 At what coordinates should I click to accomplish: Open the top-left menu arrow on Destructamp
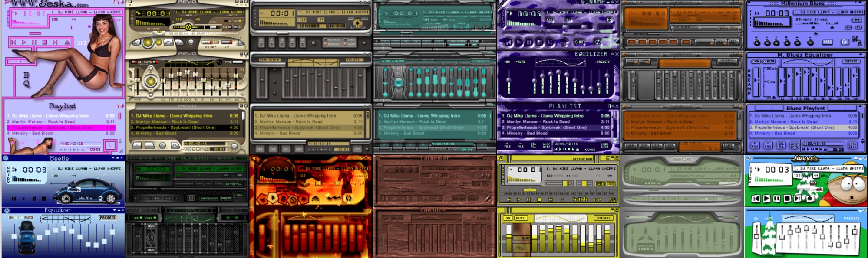(501, 158)
